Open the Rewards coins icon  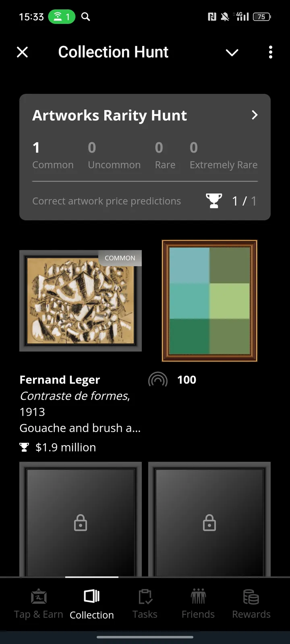pyautogui.click(x=251, y=597)
